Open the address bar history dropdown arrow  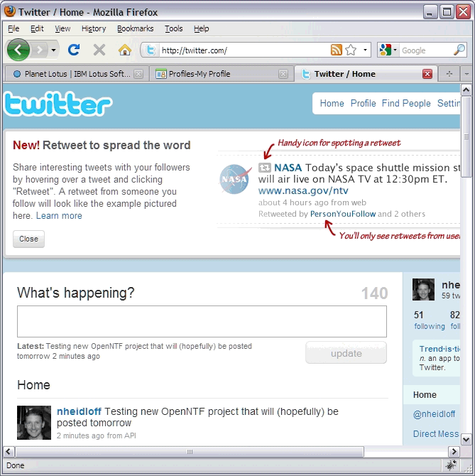[365, 50]
